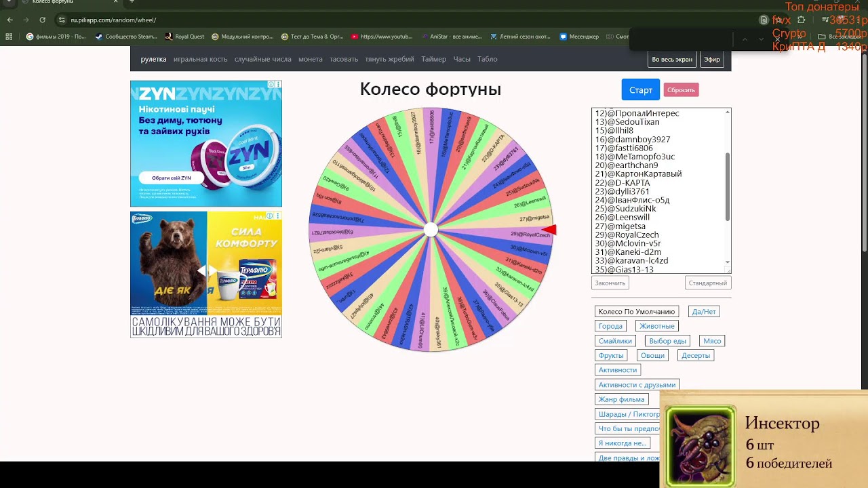Click the 'Эфир' button

click(x=712, y=59)
